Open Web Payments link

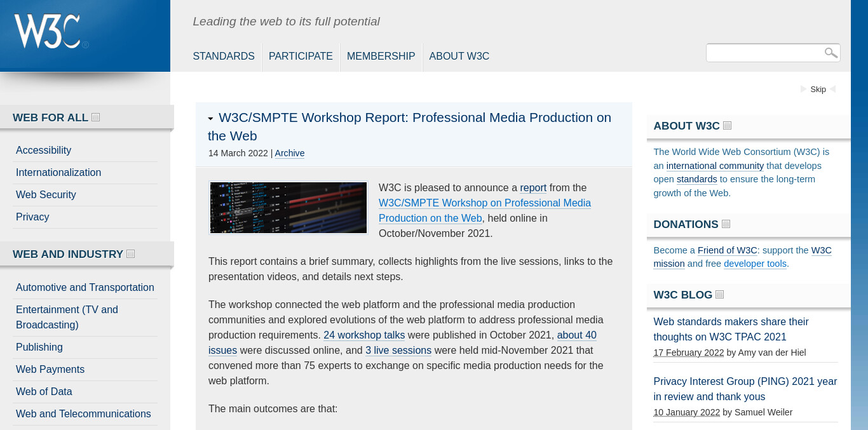point(50,369)
